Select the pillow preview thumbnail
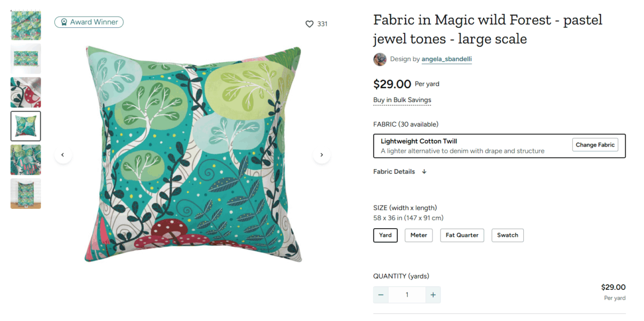Image resolution: width=644 pixels, height=321 pixels. (x=26, y=126)
